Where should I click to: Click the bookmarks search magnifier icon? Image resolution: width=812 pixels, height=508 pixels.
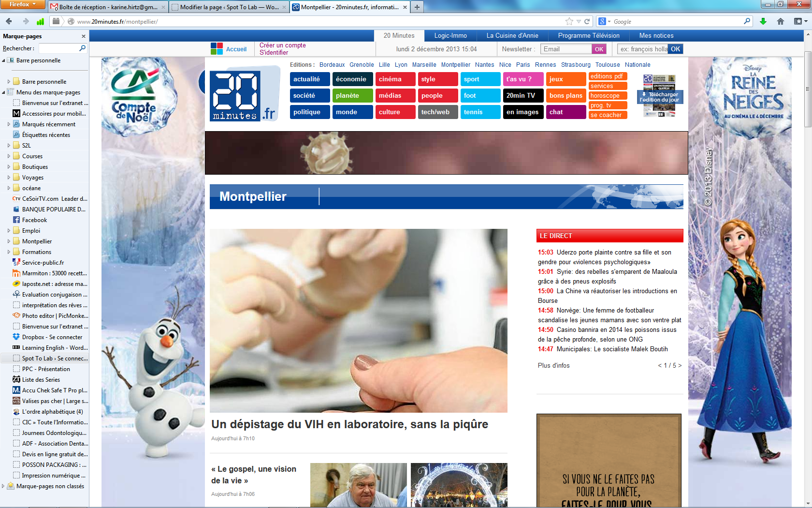click(x=82, y=48)
